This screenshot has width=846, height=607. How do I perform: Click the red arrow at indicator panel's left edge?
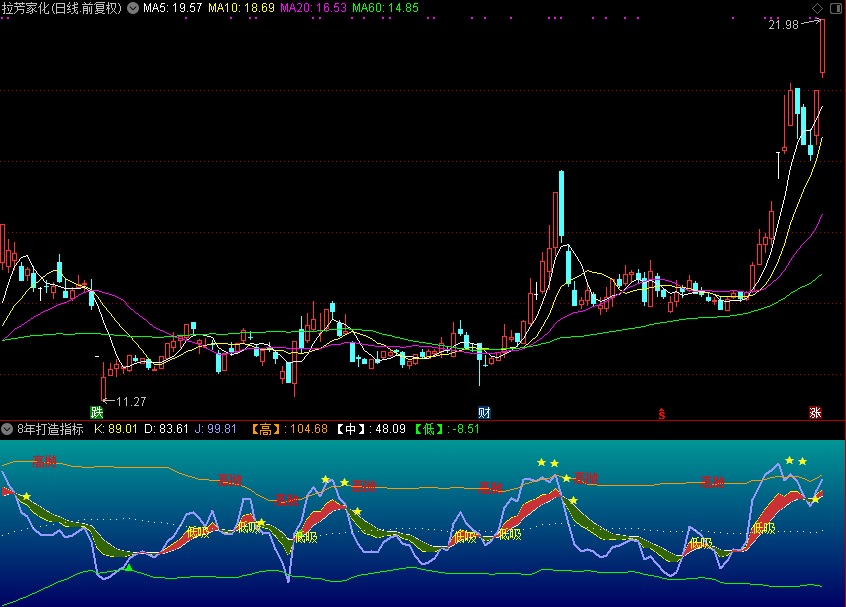pos(6,491)
